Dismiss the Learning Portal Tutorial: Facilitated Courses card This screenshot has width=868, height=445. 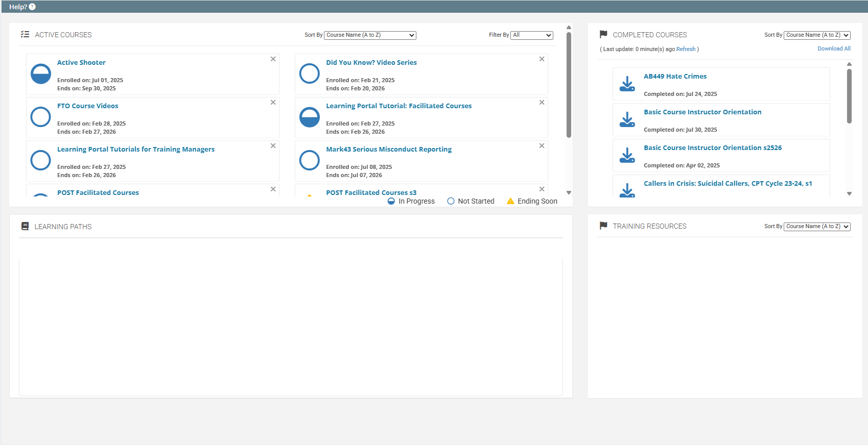(x=542, y=103)
